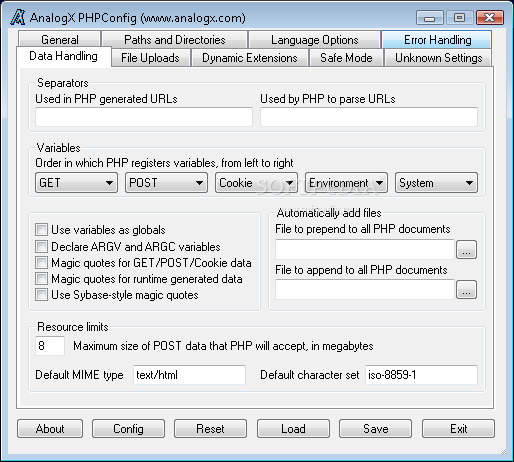Screen dimensions: 514x462
Task: Select the Data Handling tab
Action: pyautogui.click(x=63, y=56)
